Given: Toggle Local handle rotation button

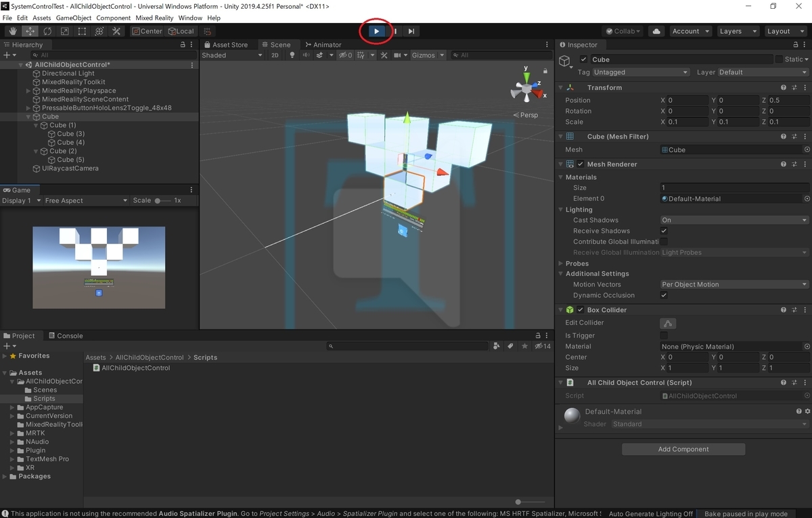Looking at the screenshot, I should (181, 31).
